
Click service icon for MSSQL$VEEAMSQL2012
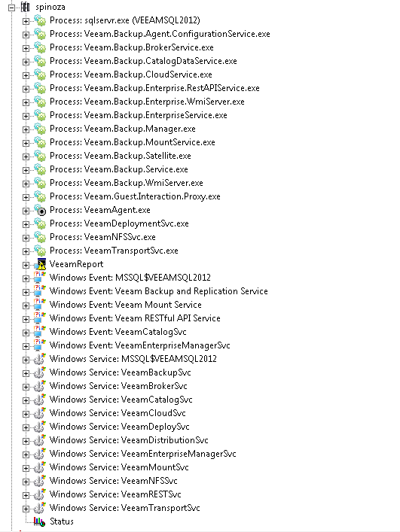[x=39, y=359]
